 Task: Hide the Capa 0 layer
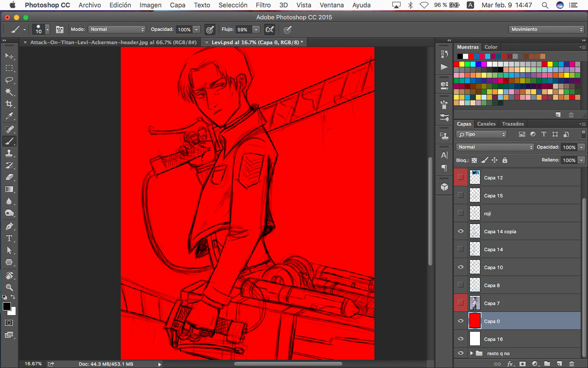pos(461,321)
